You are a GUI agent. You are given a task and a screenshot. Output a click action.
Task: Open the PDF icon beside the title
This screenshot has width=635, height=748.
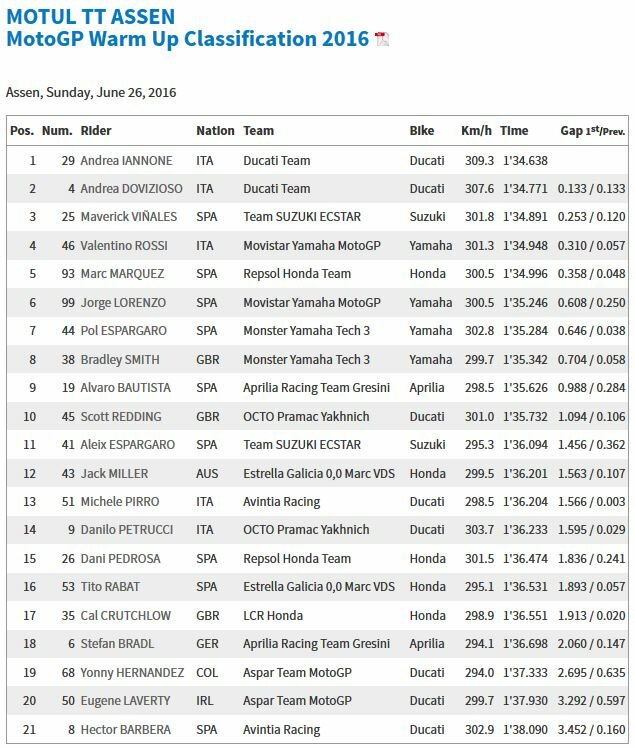(x=382, y=39)
